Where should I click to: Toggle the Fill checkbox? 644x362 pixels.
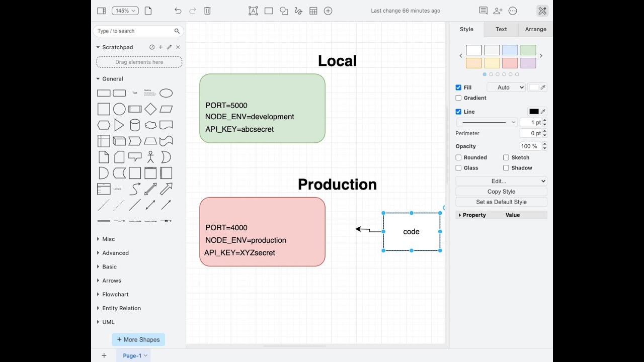click(x=458, y=87)
